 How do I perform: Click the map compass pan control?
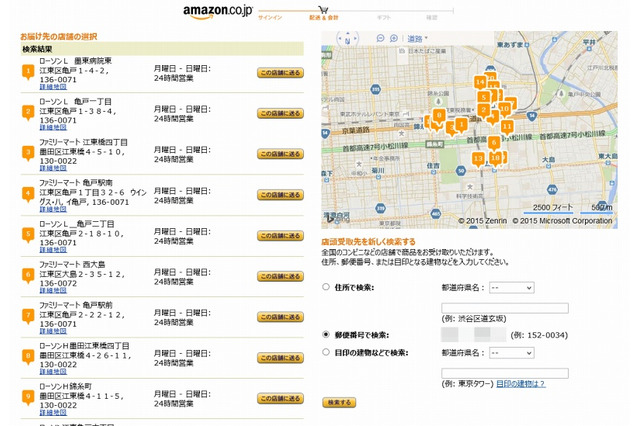coord(347,38)
